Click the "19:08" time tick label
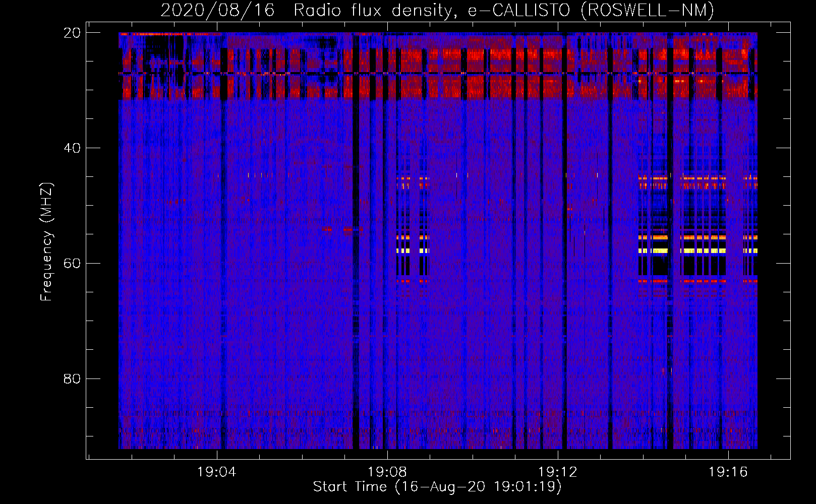816x504 pixels. pos(387,472)
